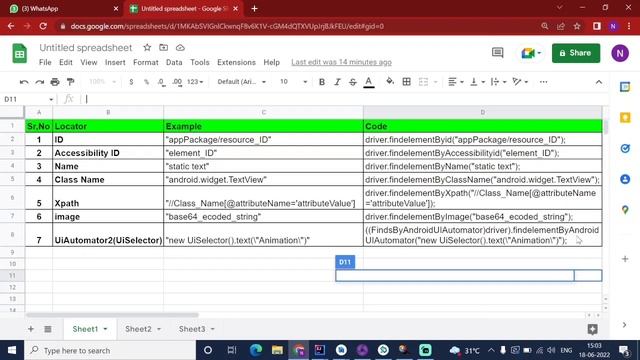Open the Format menu
Image resolution: width=640 pixels, height=360 pixels.
(146, 62)
